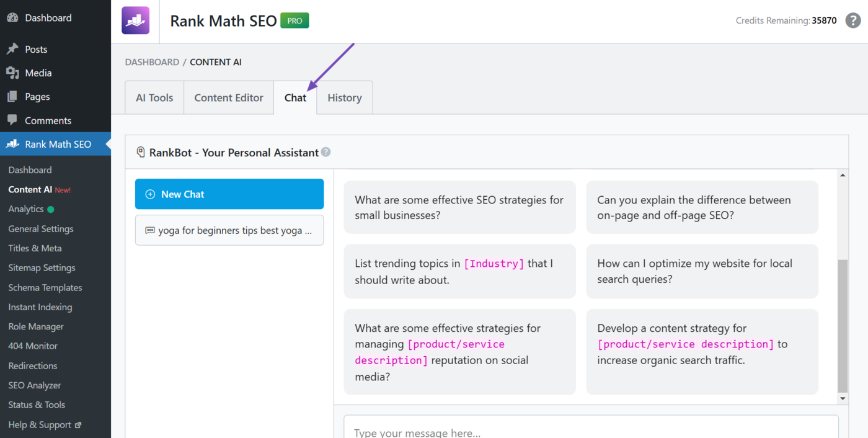868x438 pixels.
Task: Click the RankBot help tooltip icon
Action: (x=326, y=152)
